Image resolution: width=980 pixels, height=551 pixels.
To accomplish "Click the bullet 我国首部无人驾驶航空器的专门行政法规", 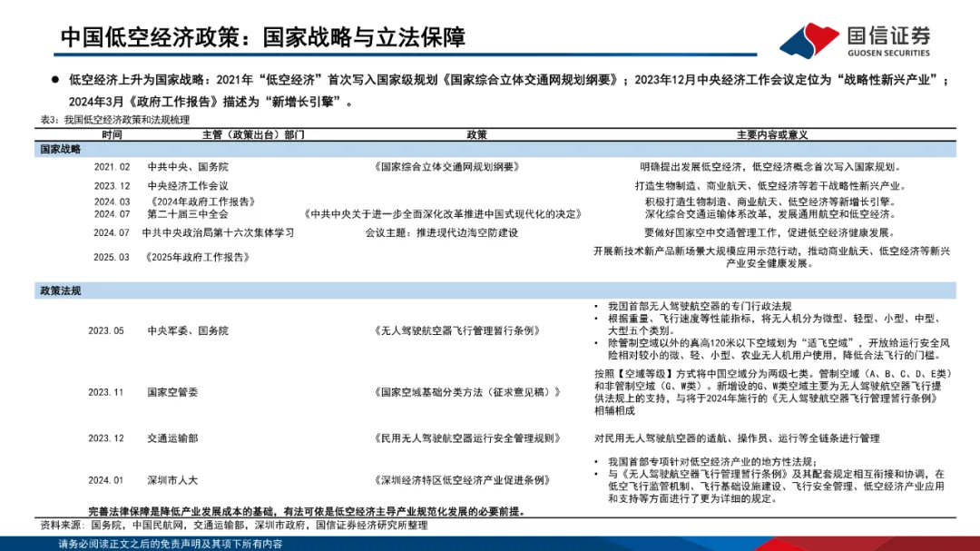I will click(x=700, y=306).
